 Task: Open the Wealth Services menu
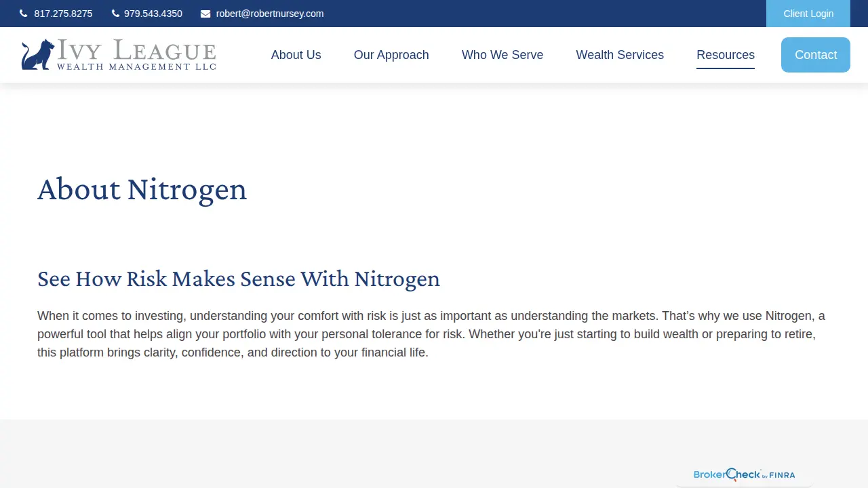click(620, 55)
